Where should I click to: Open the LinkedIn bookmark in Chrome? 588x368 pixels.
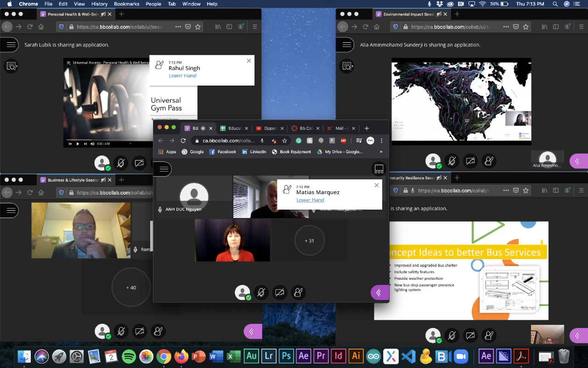point(254,152)
